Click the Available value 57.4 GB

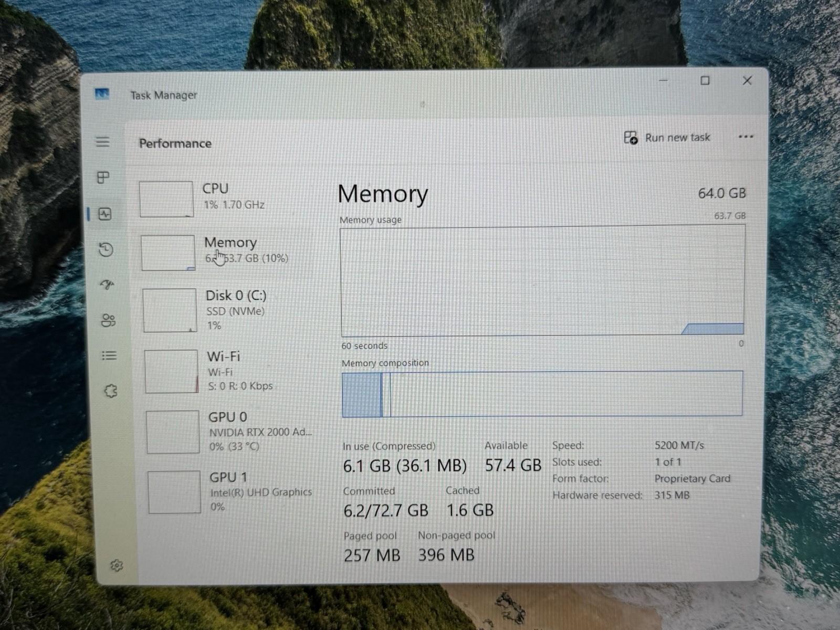click(x=513, y=465)
